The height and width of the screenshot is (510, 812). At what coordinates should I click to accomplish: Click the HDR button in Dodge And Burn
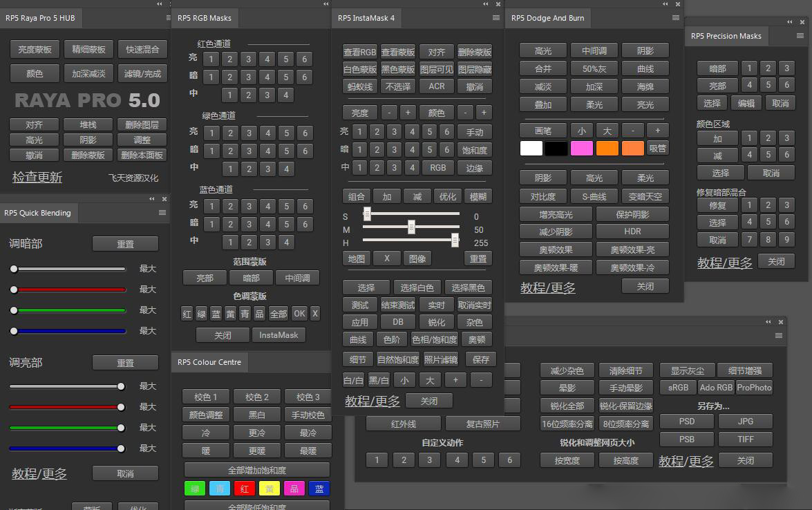pyautogui.click(x=632, y=232)
